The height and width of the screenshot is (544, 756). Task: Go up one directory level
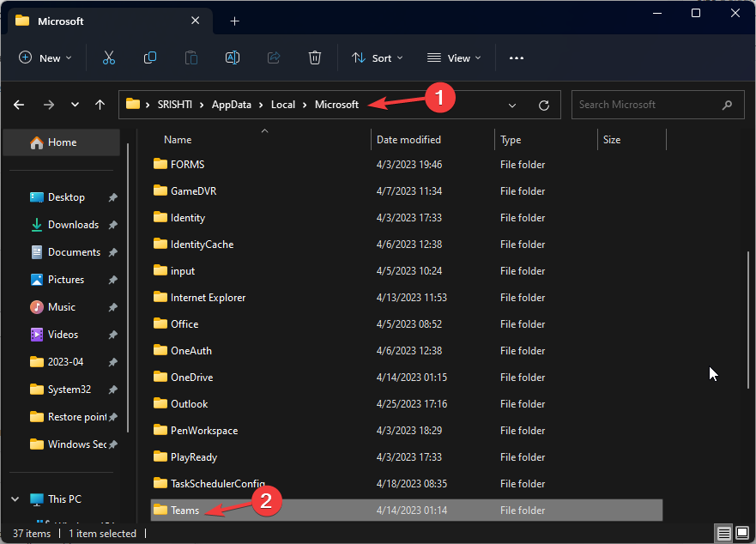(x=100, y=105)
